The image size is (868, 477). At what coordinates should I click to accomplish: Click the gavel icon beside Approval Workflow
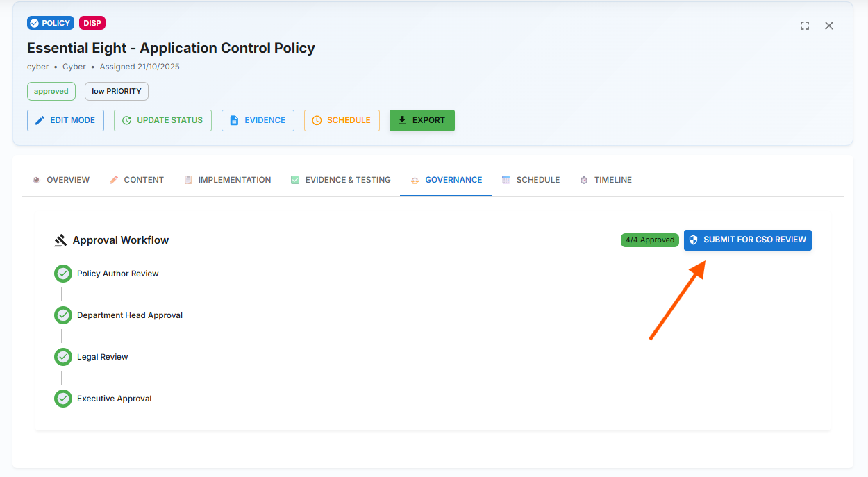(x=60, y=240)
